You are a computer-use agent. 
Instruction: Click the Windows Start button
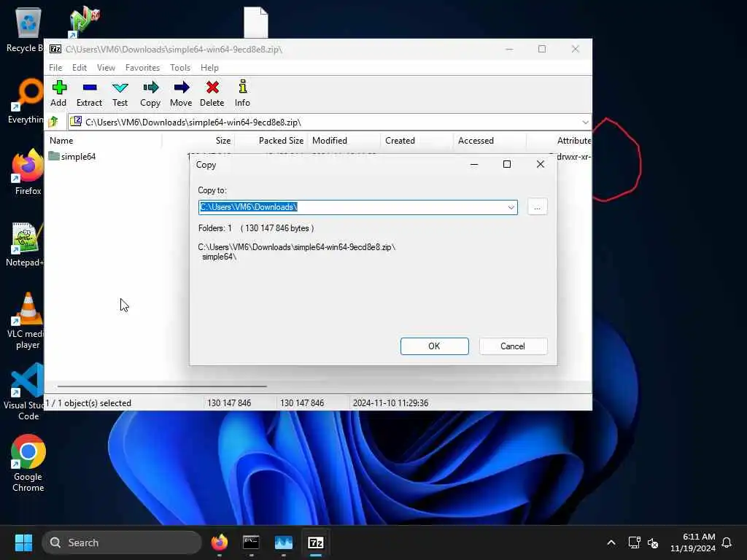click(x=23, y=542)
